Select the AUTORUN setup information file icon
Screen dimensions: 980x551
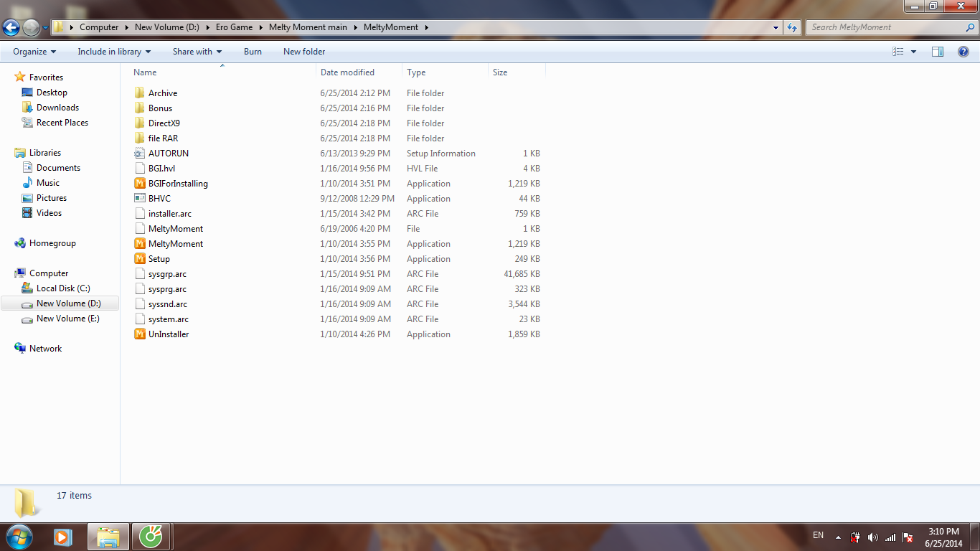click(140, 154)
